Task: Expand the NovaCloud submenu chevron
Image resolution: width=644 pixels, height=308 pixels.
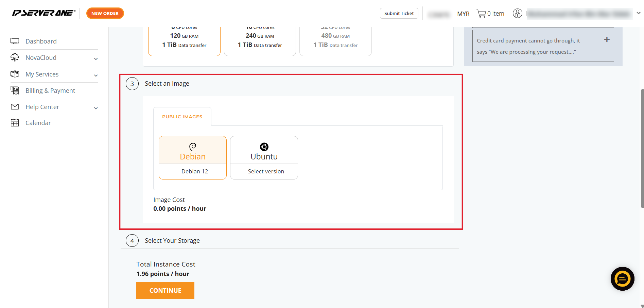Action: (96, 59)
